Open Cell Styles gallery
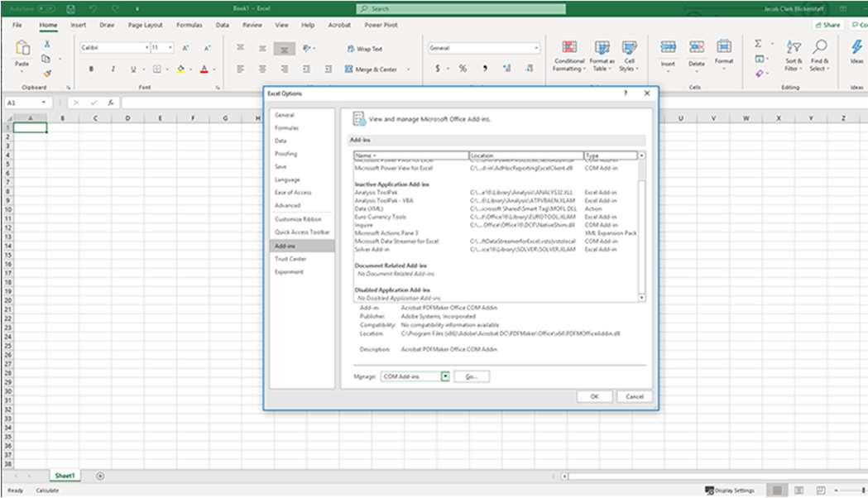This screenshot has width=868, height=498. [629, 56]
